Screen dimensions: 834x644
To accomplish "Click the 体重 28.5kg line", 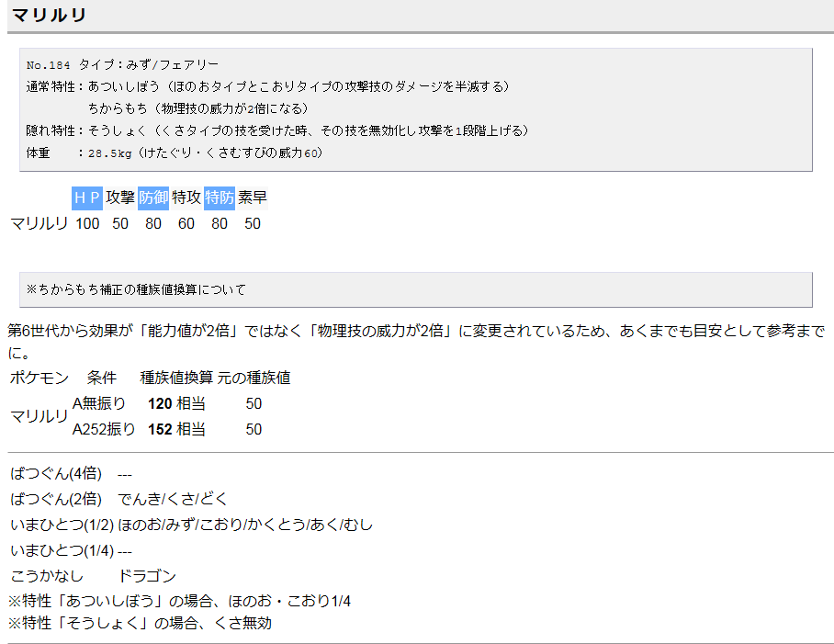I will coord(174,153).
